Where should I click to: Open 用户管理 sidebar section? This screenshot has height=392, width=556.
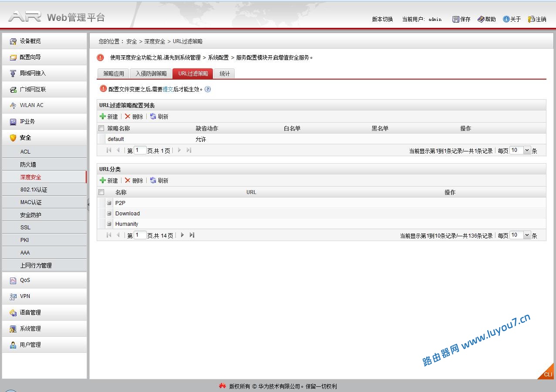click(44, 345)
